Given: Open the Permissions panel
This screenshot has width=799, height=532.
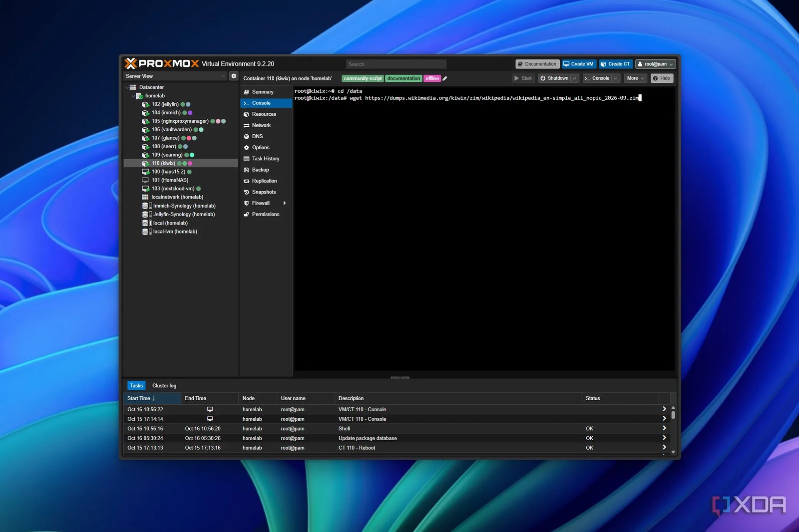Looking at the screenshot, I should pos(266,214).
